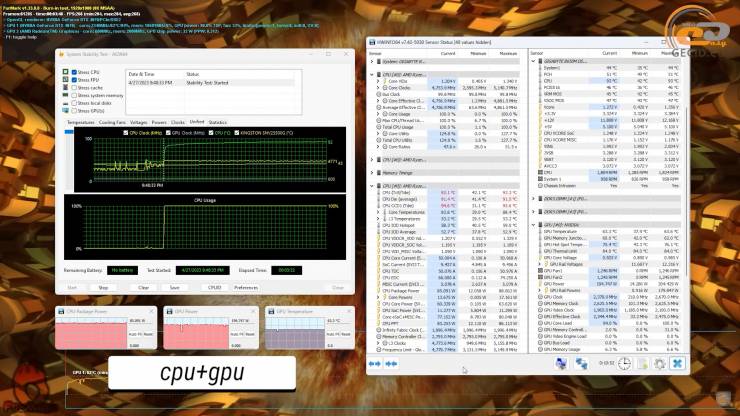Image resolution: width=740 pixels, height=416 pixels.
Task: Open AIDA64 Preferences button
Action: tap(246, 288)
